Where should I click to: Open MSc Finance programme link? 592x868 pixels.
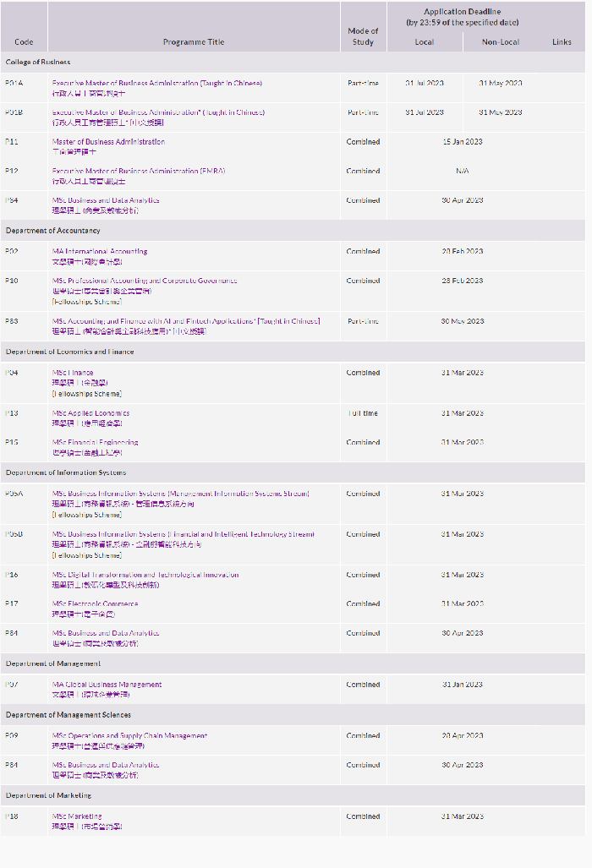click(73, 373)
